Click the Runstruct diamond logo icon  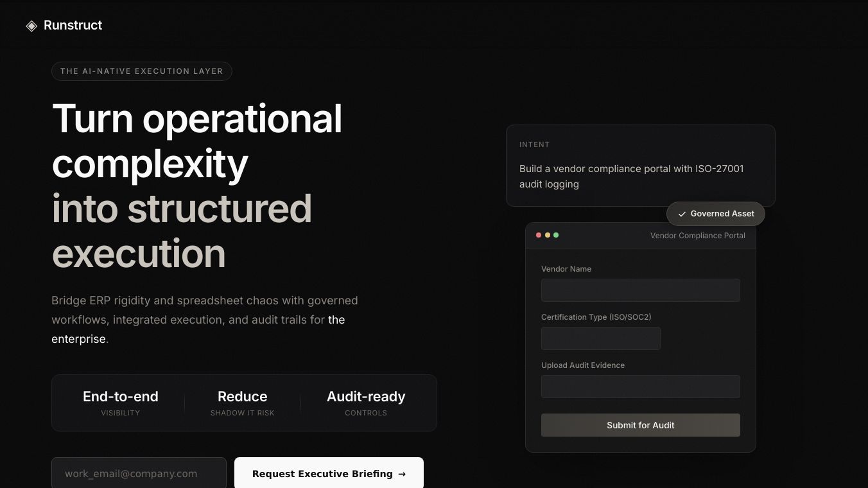click(x=31, y=26)
